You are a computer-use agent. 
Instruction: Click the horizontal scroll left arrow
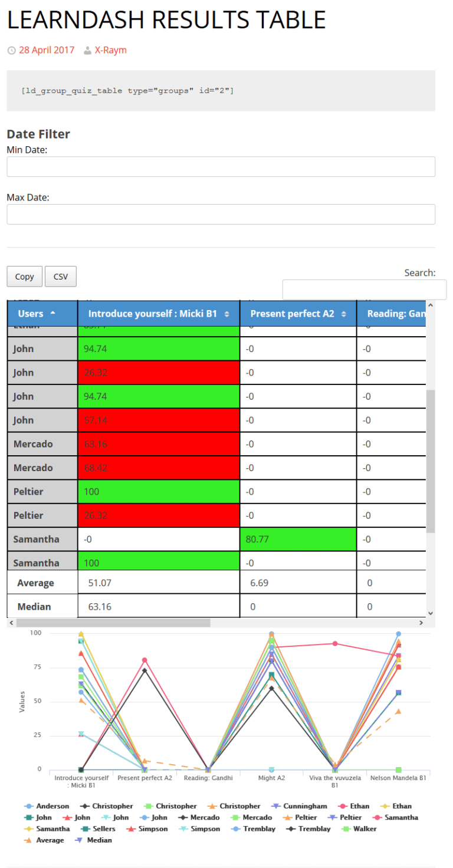coord(12,623)
